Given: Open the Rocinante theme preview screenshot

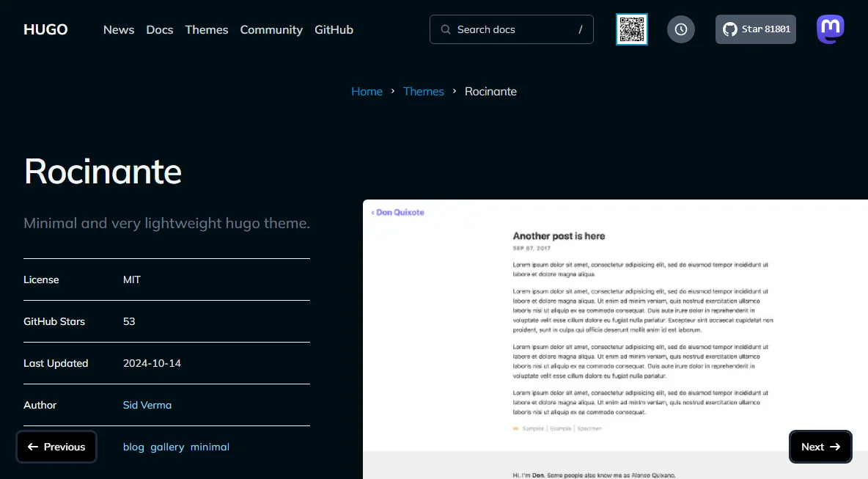Looking at the screenshot, I should pos(615,339).
